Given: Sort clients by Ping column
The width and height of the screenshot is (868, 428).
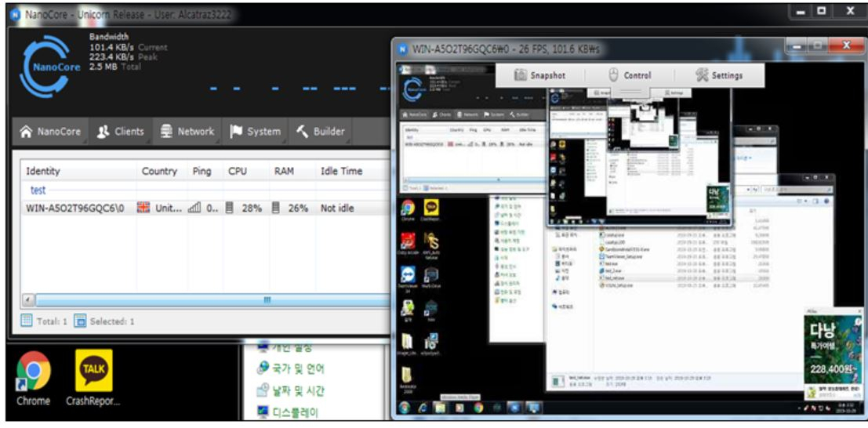Looking at the screenshot, I should 202,171.
